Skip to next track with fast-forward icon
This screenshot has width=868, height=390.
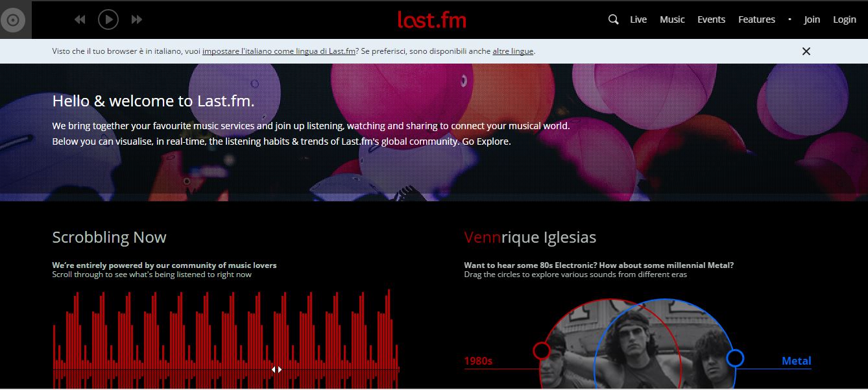(x=136, y=20)
